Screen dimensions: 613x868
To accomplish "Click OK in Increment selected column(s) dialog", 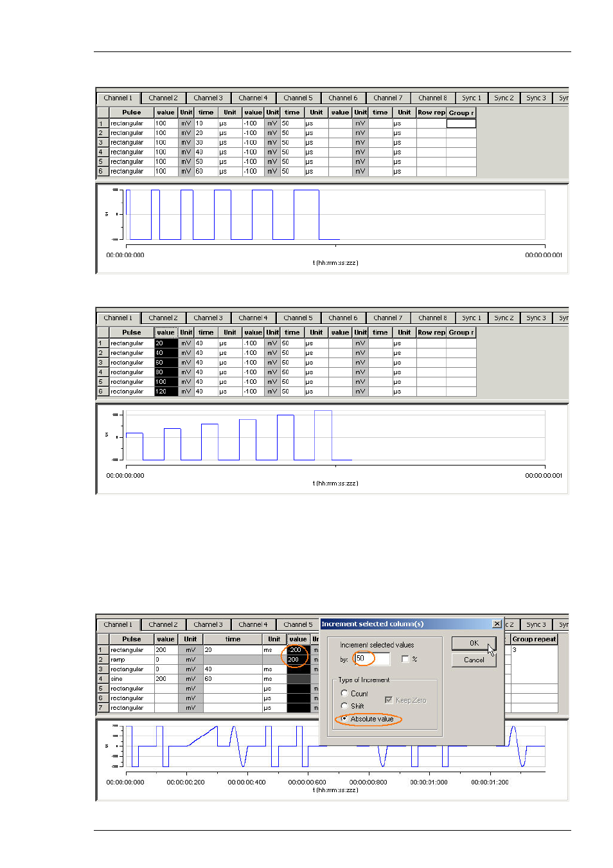I will click(x=474, y=643).
